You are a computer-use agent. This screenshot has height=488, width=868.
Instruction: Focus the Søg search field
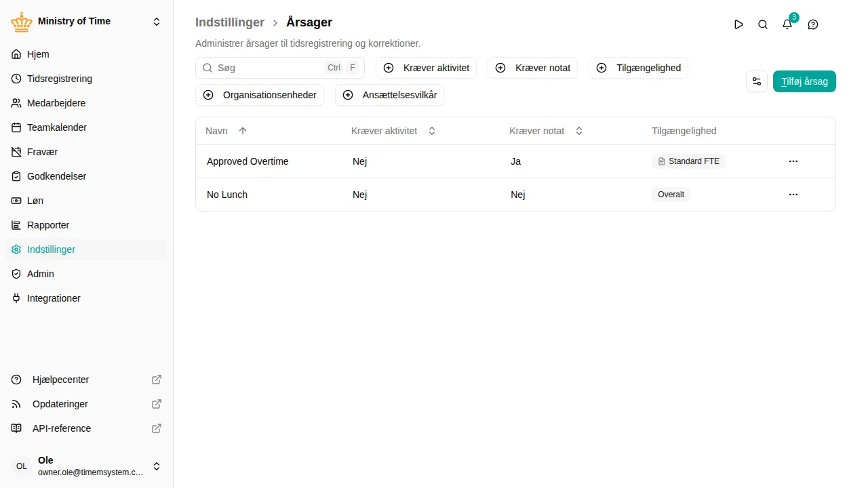(x=280, y=68)
